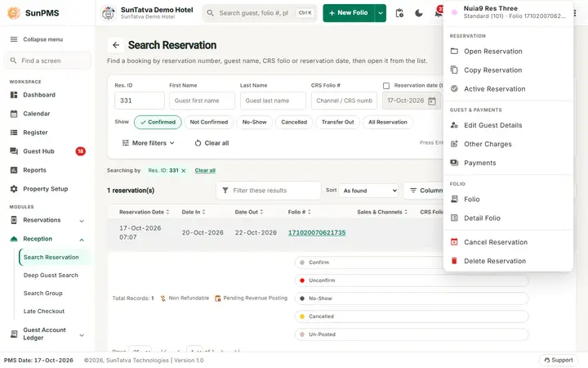The height and width of the screenshot is (368, 588).
Task: Open the Sort As found dropdown
Action: pyautogui.click(x=369, y=191)
